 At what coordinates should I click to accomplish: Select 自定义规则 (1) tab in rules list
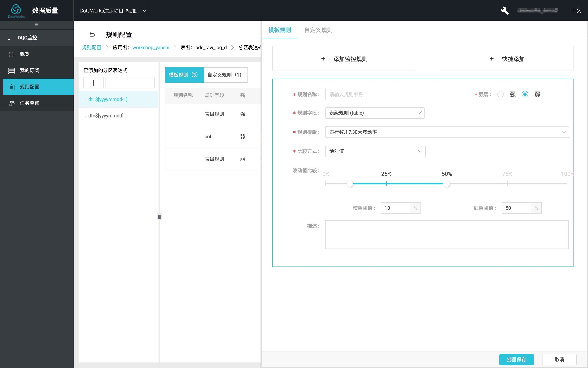point(225,75)
